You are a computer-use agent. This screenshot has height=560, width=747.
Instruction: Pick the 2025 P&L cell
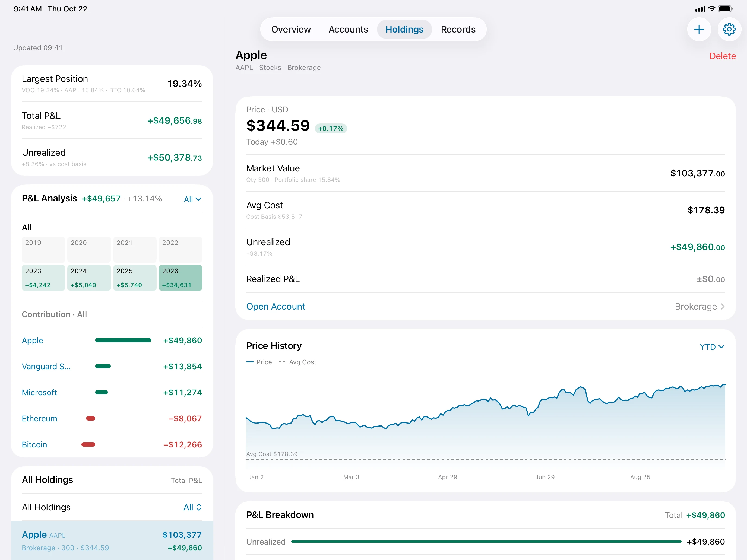[135, 278]
